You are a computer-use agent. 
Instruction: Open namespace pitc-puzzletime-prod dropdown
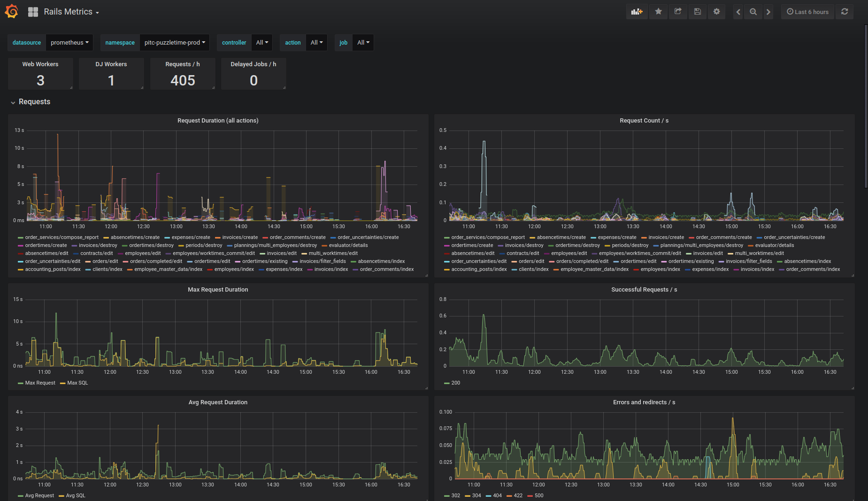point(175,42)
